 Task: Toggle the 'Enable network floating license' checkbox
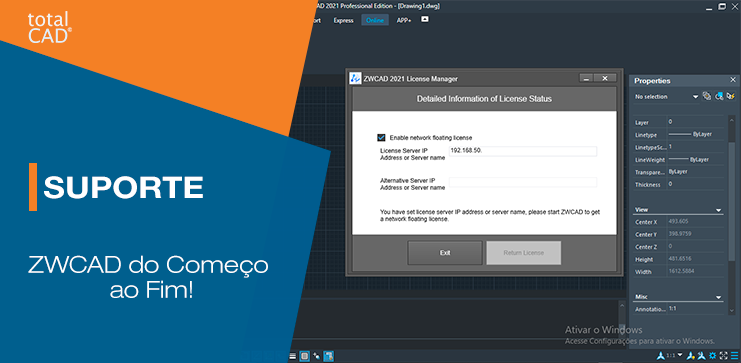[x=381, y=138]
